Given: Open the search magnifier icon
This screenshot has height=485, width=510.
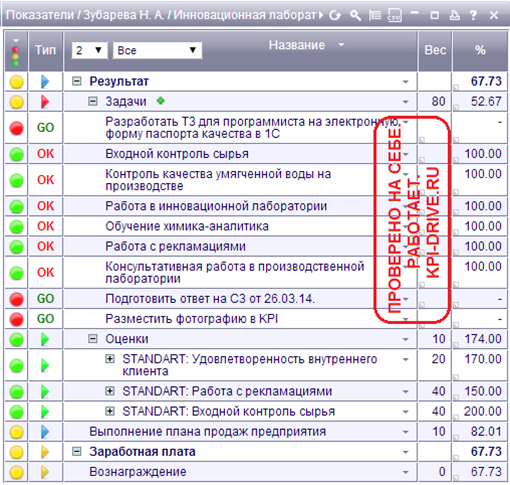Looking at the screenshot, I should [355, 15].
